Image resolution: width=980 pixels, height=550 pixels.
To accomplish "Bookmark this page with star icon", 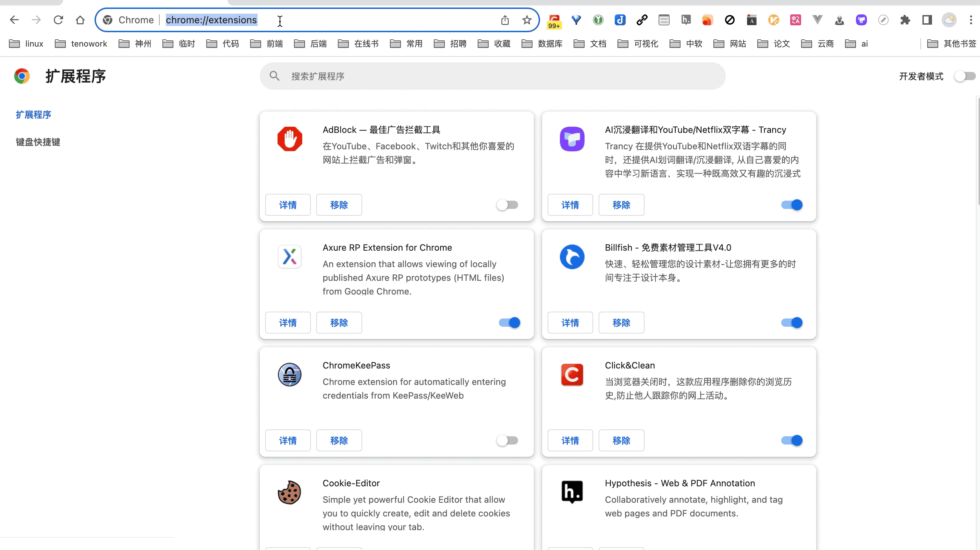I will (527, 20).
